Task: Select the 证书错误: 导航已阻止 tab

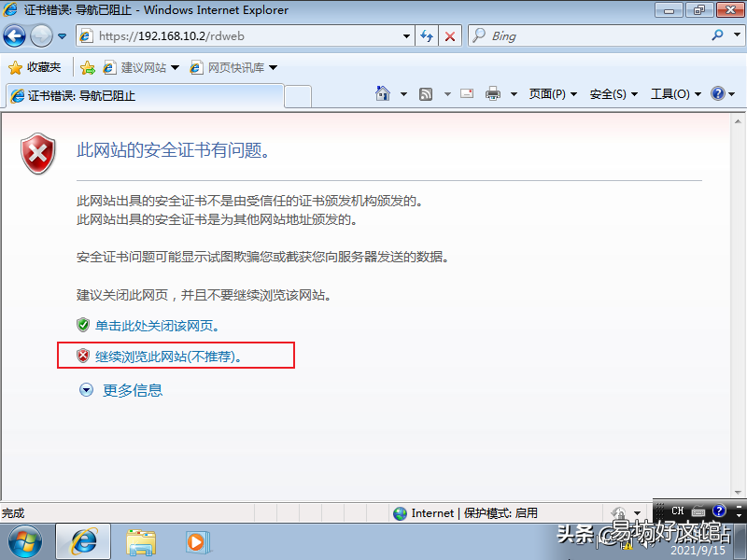Action: [145, 96]
